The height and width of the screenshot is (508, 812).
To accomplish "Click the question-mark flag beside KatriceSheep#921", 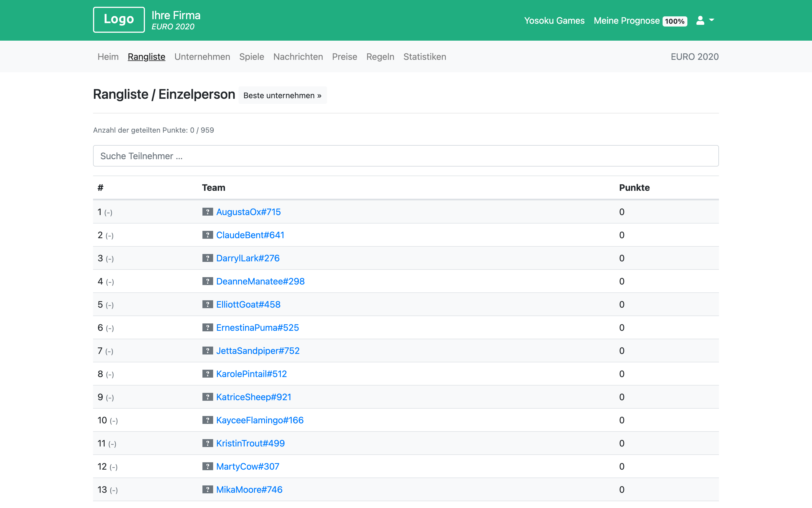I will [x=208, y=397].
